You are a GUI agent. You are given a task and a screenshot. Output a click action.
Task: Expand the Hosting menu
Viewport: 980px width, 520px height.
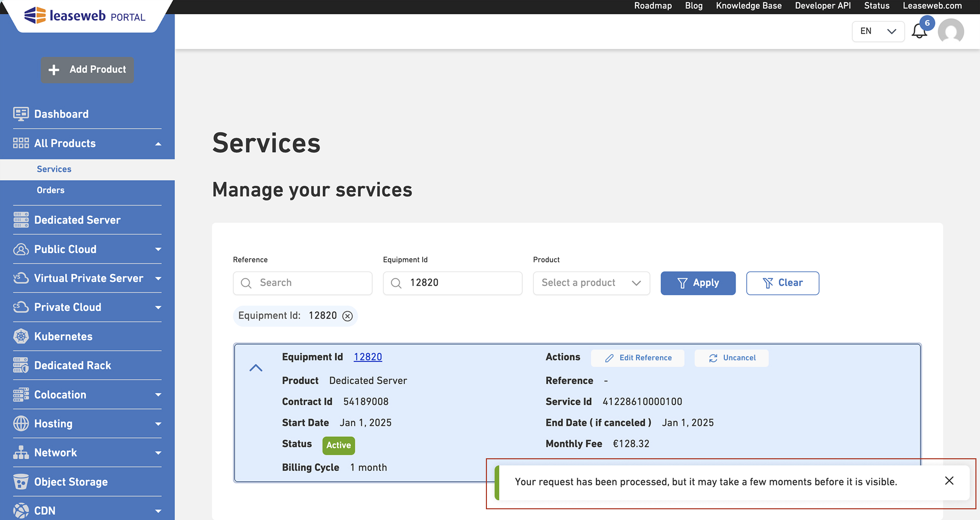tap(158, 424)
